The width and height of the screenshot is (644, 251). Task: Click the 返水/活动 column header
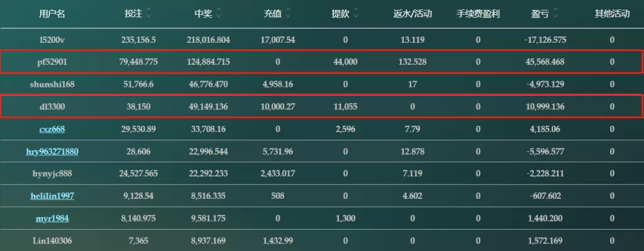coord(413,14)
